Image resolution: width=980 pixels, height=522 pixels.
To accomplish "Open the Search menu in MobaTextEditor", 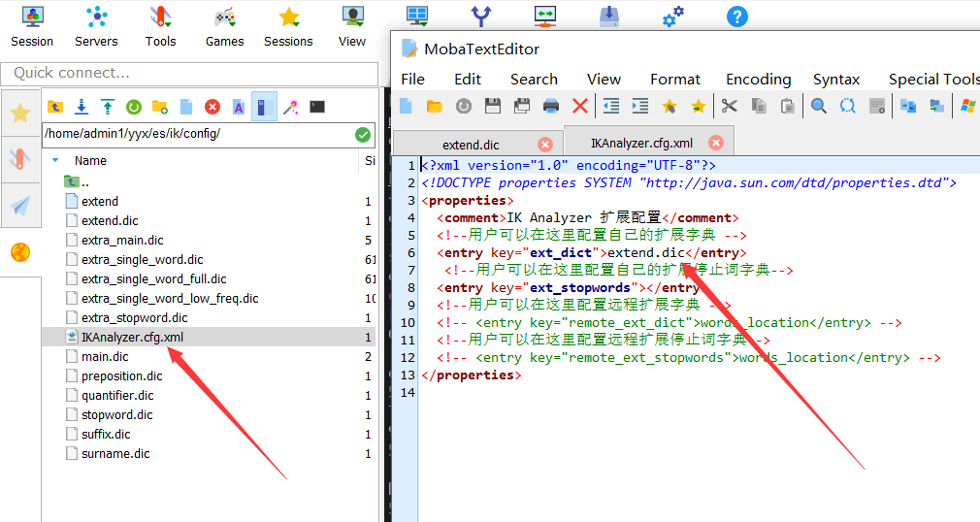I will (534, 80).
